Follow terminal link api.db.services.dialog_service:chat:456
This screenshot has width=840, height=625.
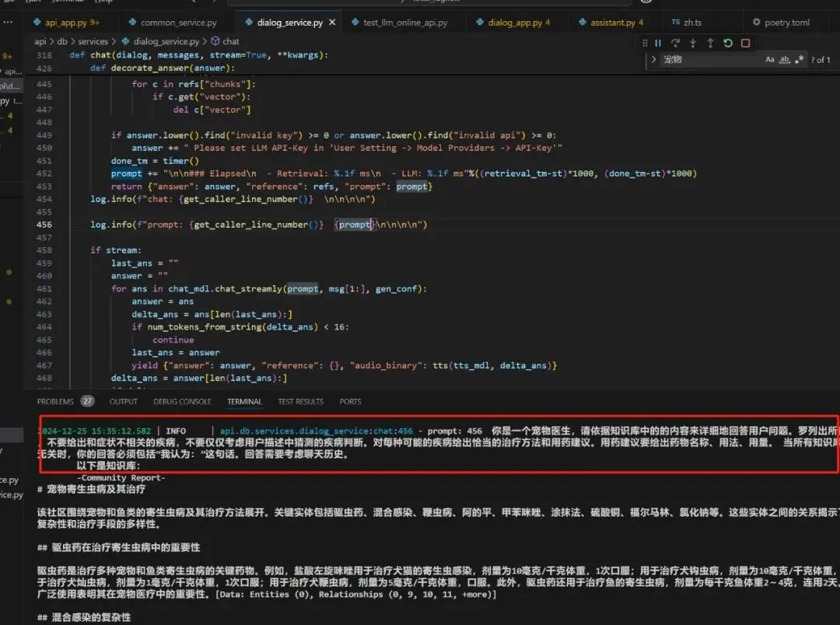pyautogui.click(x=316, y=431)
